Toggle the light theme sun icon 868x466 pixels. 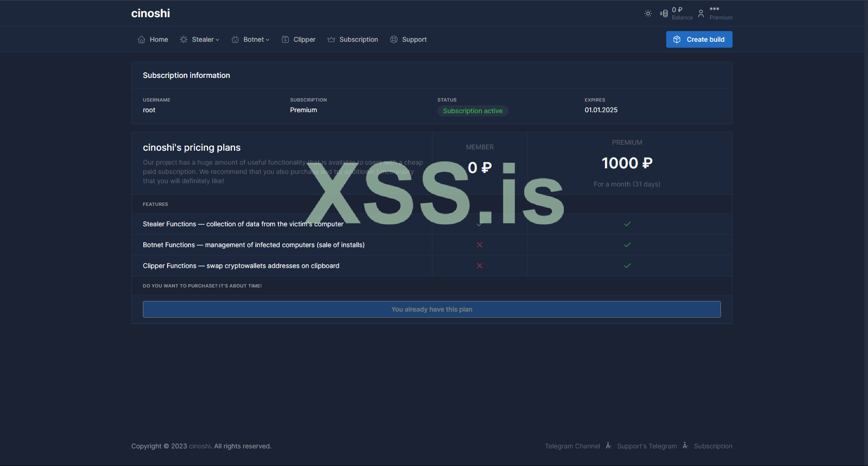648,13
